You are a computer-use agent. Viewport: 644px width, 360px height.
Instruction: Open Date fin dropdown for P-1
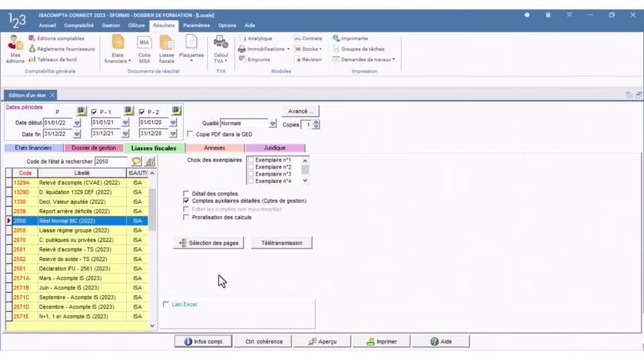click(x=125, y=133)
